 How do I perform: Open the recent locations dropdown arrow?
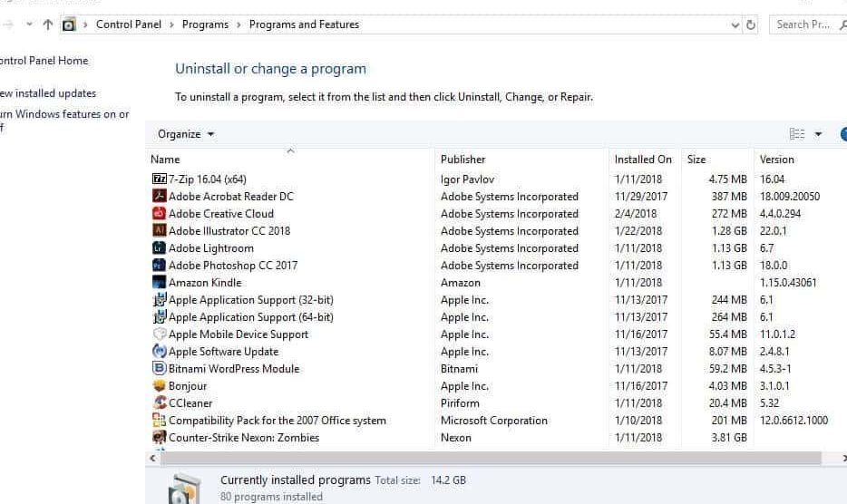[29, 24]
